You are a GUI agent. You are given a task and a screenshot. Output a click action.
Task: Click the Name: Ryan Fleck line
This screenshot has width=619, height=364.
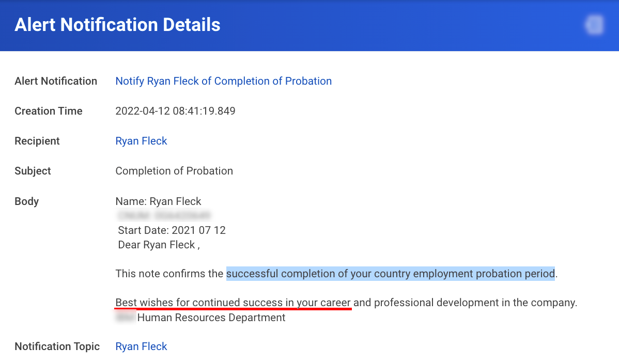(158, 201)
